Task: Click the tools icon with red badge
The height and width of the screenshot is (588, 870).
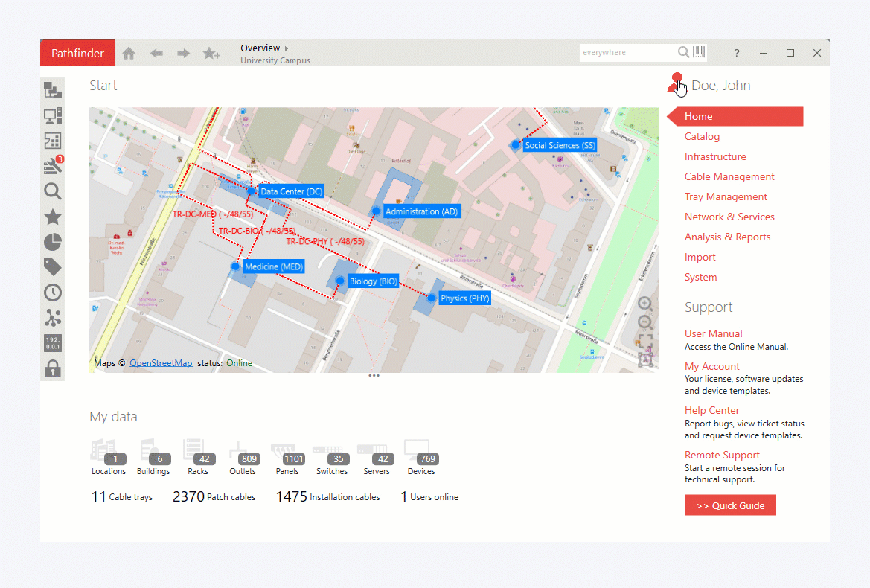Action: coord(53,166)
